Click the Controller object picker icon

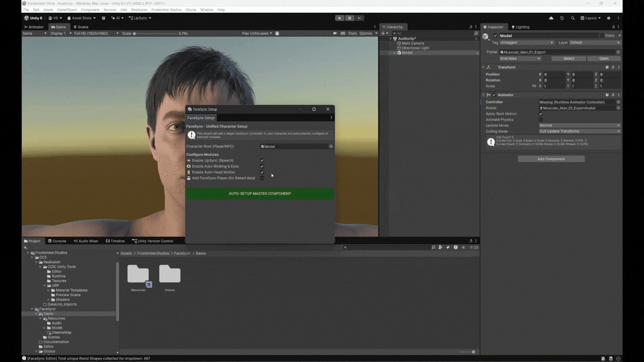point(618,102)
